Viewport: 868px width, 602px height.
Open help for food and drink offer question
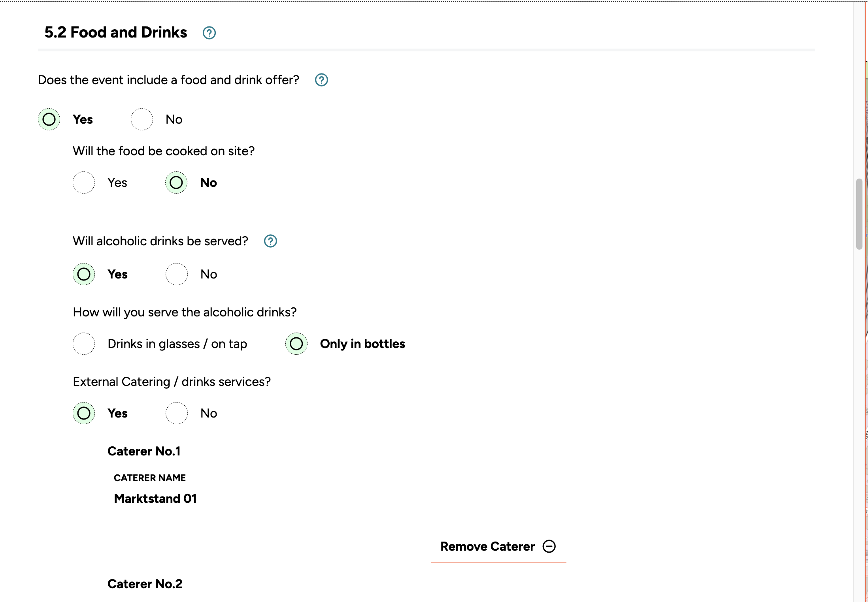[x=321, y=80]
